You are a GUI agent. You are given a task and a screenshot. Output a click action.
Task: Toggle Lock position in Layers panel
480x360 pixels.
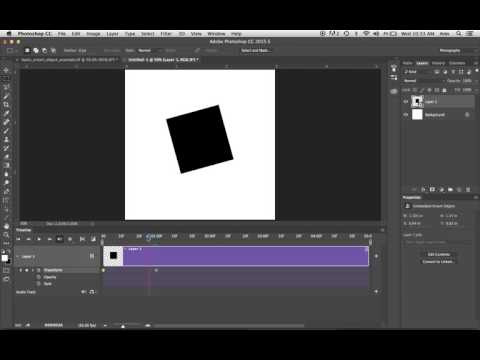429,90
